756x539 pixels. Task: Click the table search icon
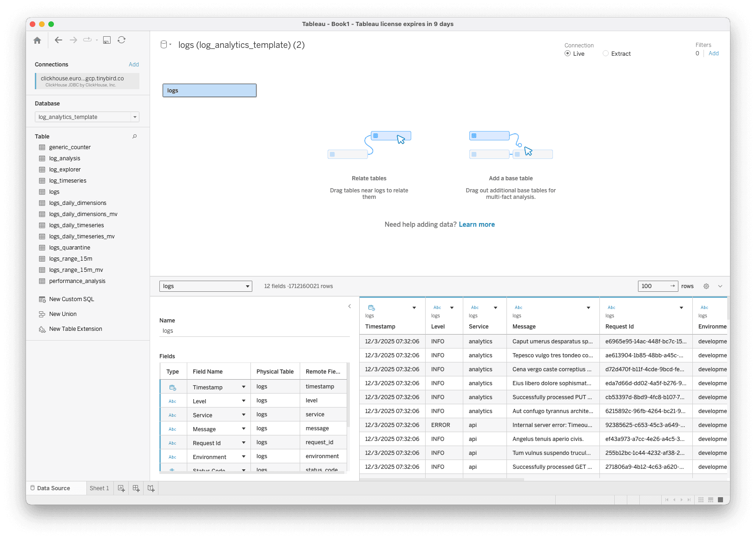click(134, 136)
